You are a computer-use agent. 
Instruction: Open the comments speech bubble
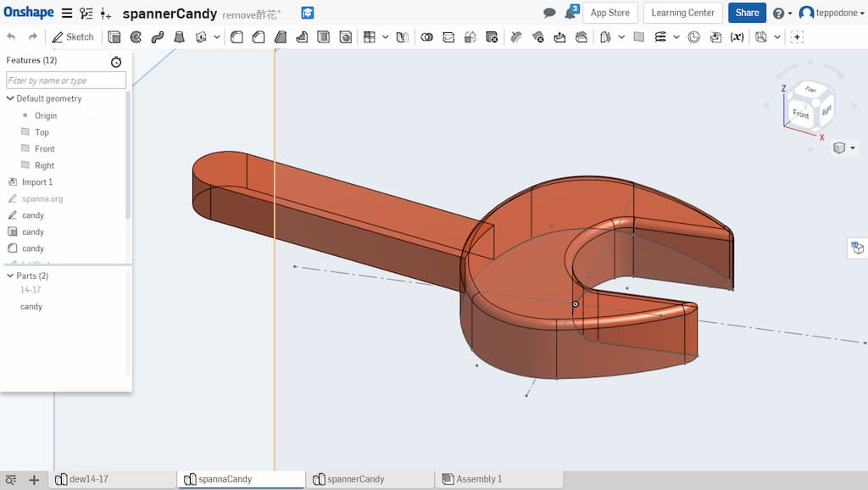click(x=549, y=13)
